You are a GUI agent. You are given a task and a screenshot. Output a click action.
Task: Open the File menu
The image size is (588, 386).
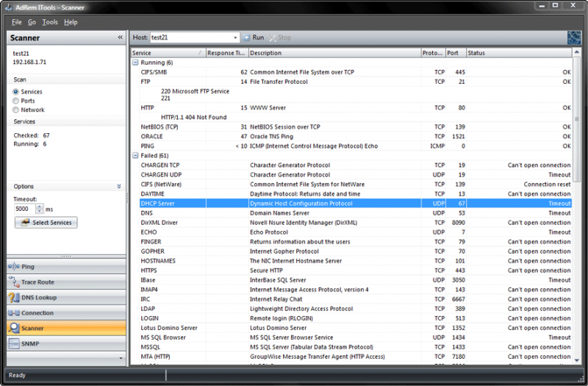[16, 22]
